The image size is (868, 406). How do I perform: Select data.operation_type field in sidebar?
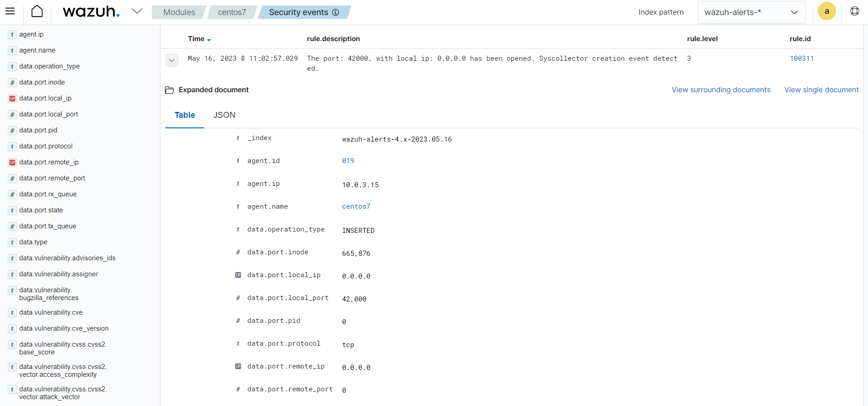pyautogui.click(x=49, y=66)
